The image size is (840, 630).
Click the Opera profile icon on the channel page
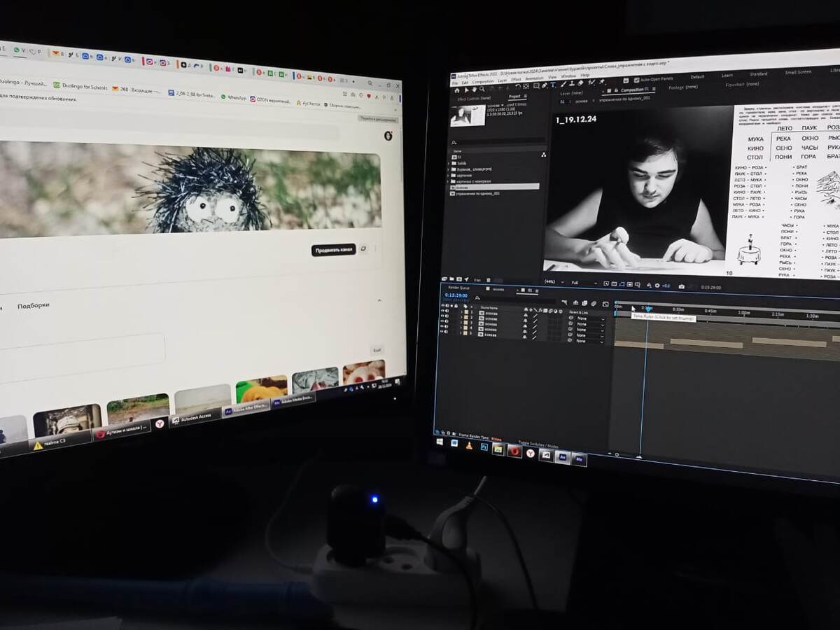[x=388, y=136]
